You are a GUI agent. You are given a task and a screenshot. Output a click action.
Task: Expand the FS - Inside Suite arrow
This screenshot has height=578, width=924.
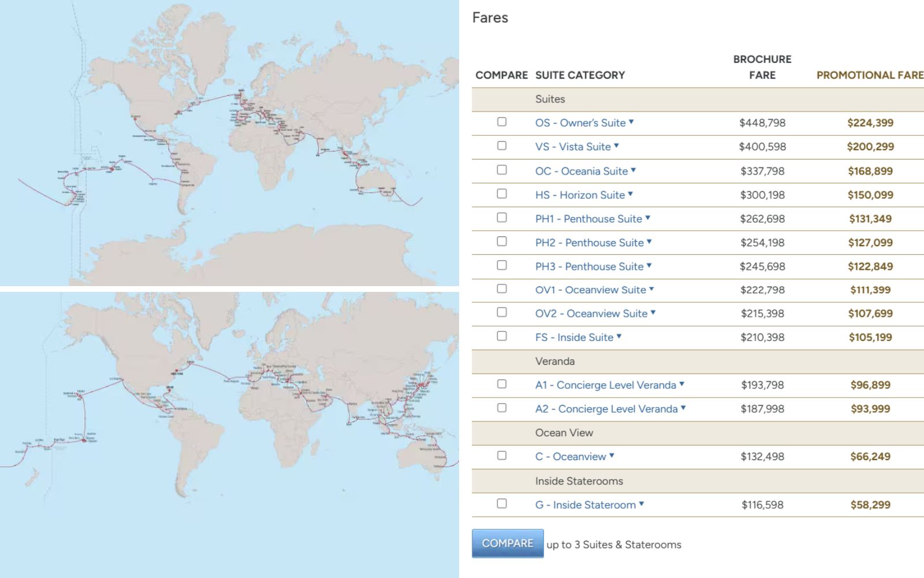(x=619, y=336)
